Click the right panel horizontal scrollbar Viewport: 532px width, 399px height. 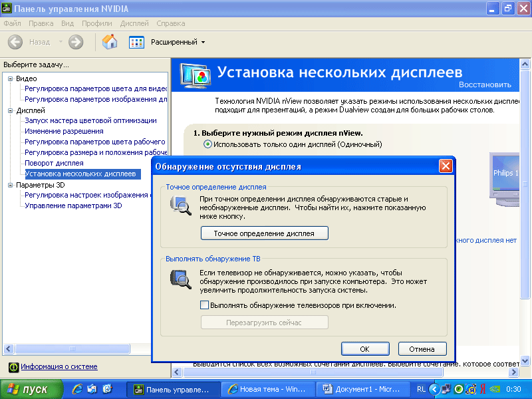pos(313,372)
